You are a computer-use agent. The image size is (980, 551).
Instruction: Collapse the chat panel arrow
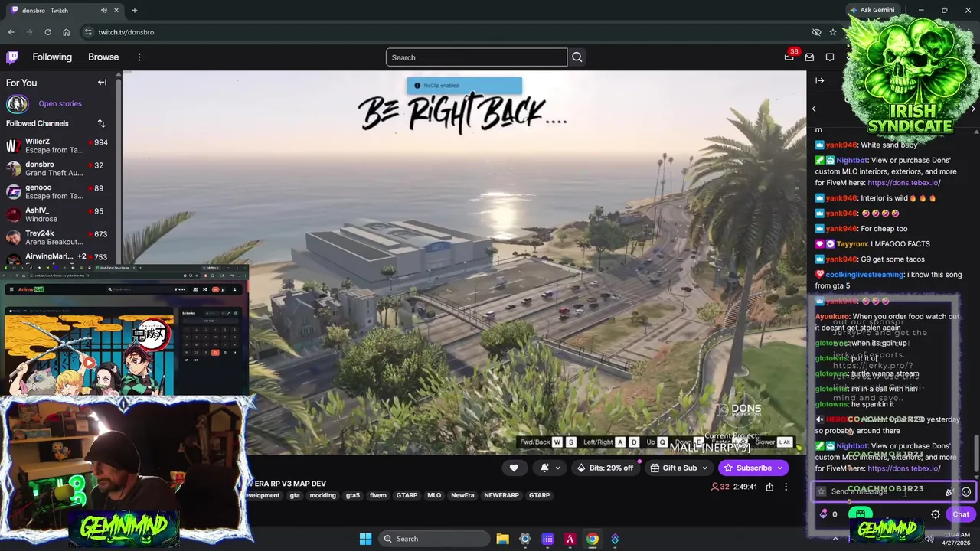820,80
